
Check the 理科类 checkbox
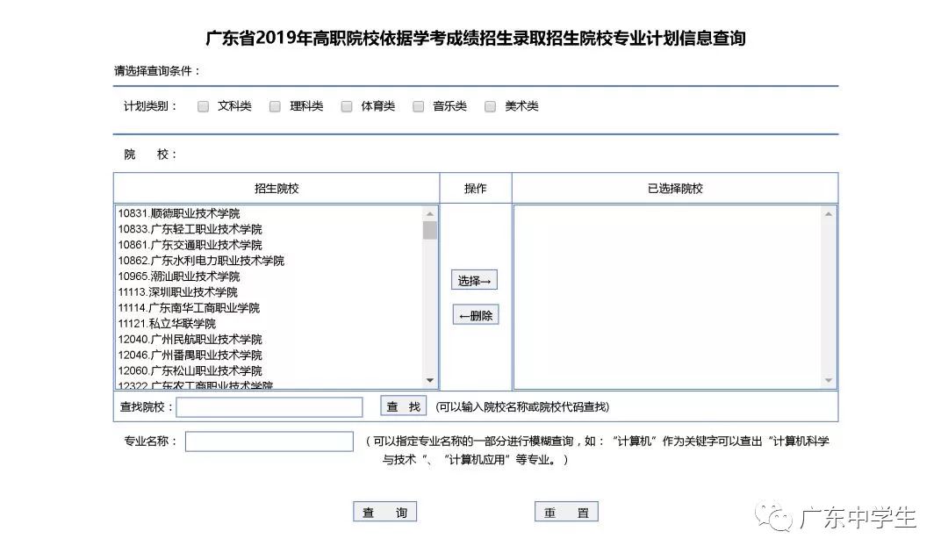(x=275, y=105)
